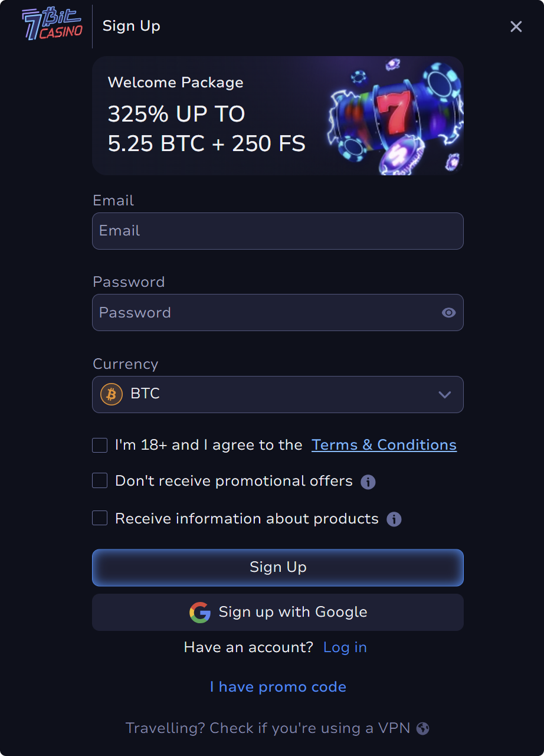Image resolution: width=544 pixels, height=756 pixels.
Task: Expand the Currency dropdown chevron
Action: click(x=445, y=395)
